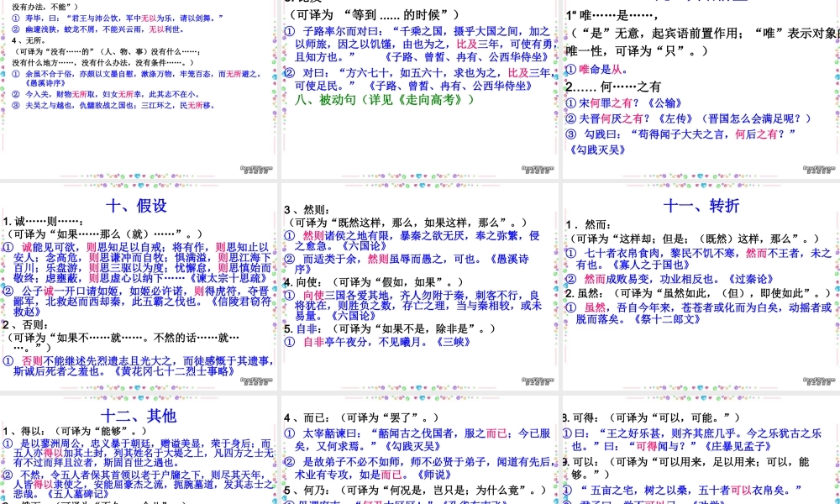Screen dimensions: 840x504
Task: Click the citation 《庄暴见孟子》
Action: 738,446
